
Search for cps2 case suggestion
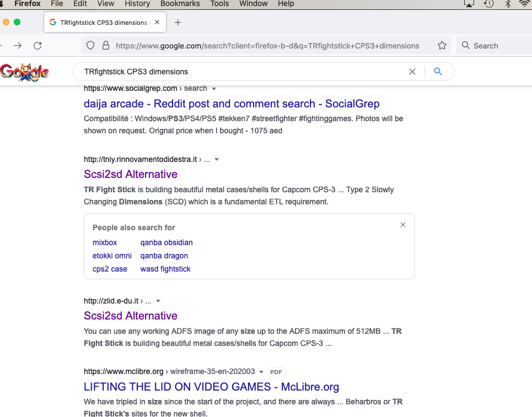pyautogui.click(x=110, y=269)
